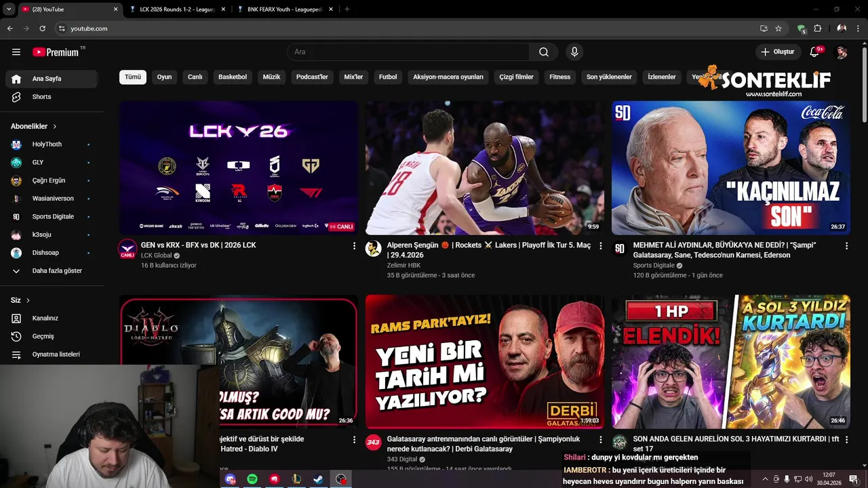868x488 pixels.
Task: Click the YouTube Premium logo
Action: [56, 52]
